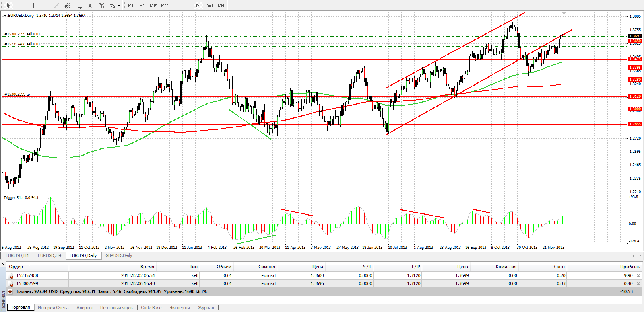Viewport: 644px width, 312px height.
Task: Select the Crosshair tool
Action: [20, 6]
